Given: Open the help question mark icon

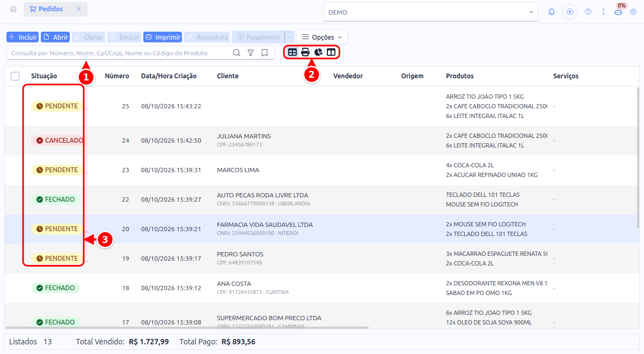Looking at the screenshot, I should pyautogui.click(x=588, y=12).
